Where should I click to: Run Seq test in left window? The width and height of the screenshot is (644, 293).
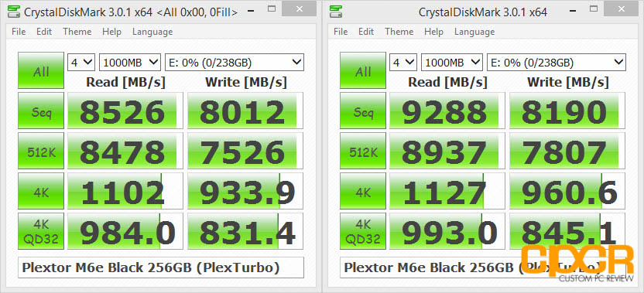point(41,111)
